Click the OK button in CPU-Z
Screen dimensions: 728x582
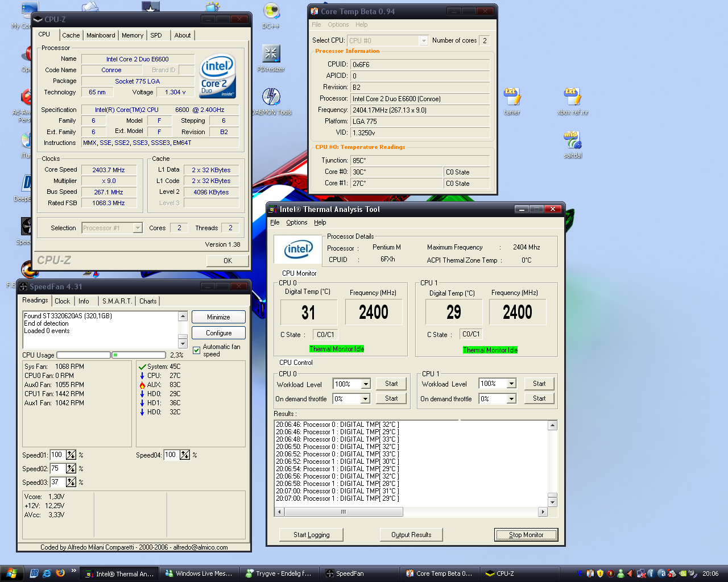coord(227,260)
